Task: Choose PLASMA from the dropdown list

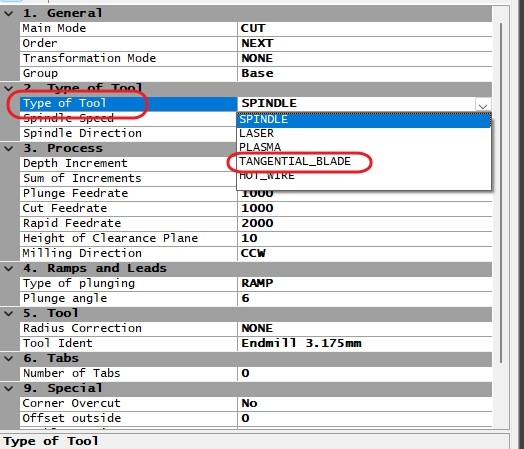Action: pyautogui.click(x=364, y=147)
